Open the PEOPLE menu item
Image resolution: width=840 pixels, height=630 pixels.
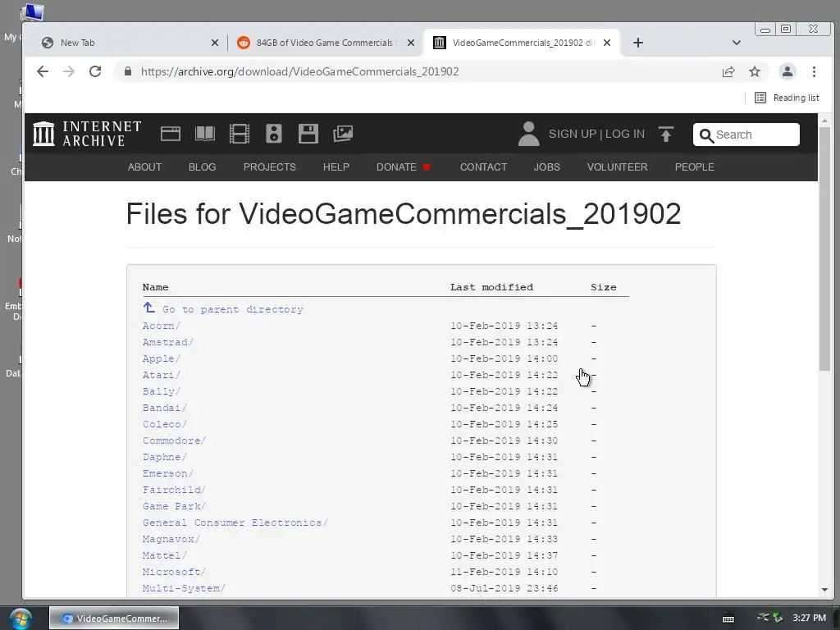pos(694,167)
